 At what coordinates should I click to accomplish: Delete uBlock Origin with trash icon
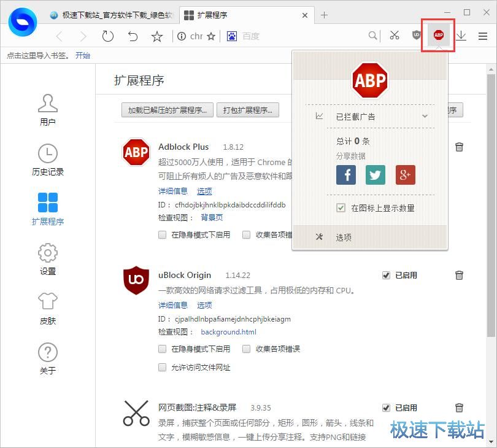pos(459,275)
